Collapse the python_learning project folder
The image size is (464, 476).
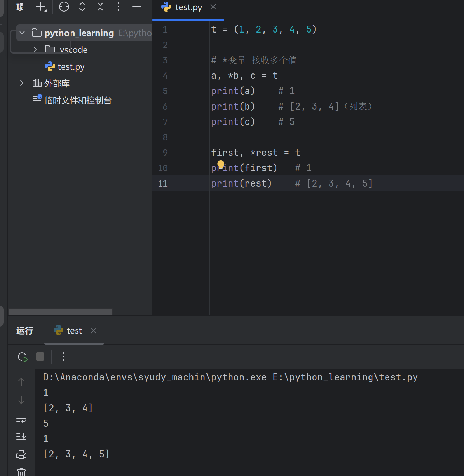tap(22, 33)
